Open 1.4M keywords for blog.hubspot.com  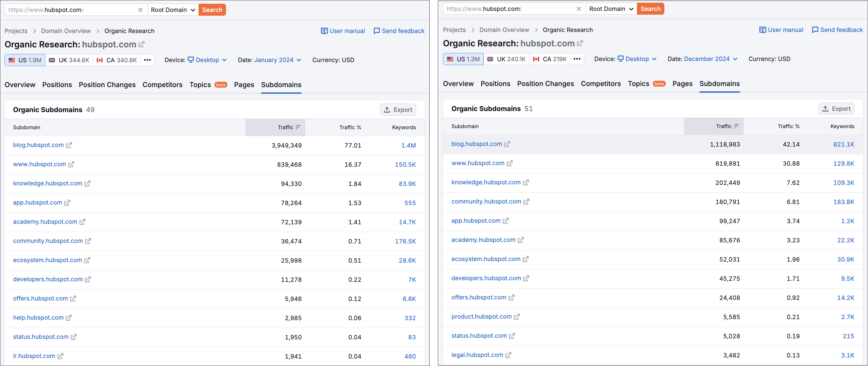(408, 145)
